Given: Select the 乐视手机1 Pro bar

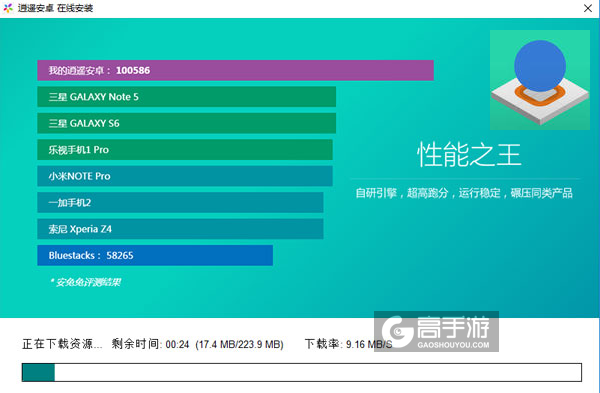Looking at the screenshot, I should point(185,150).
